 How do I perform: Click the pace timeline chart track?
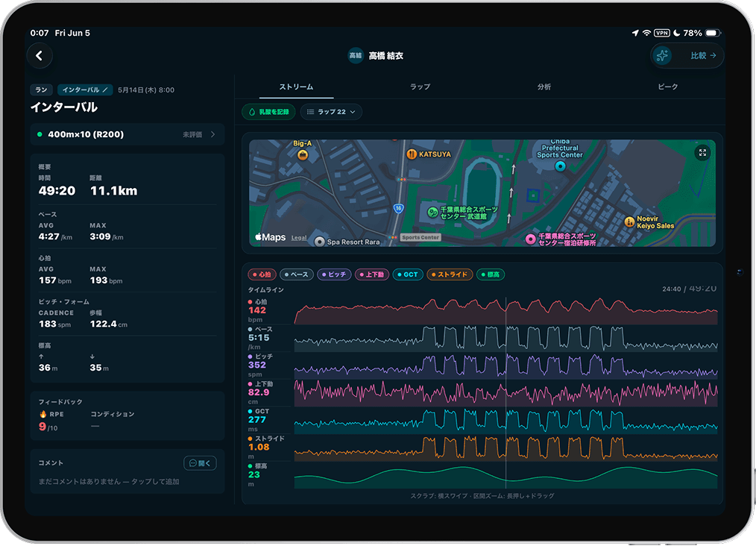click(505, 338)
